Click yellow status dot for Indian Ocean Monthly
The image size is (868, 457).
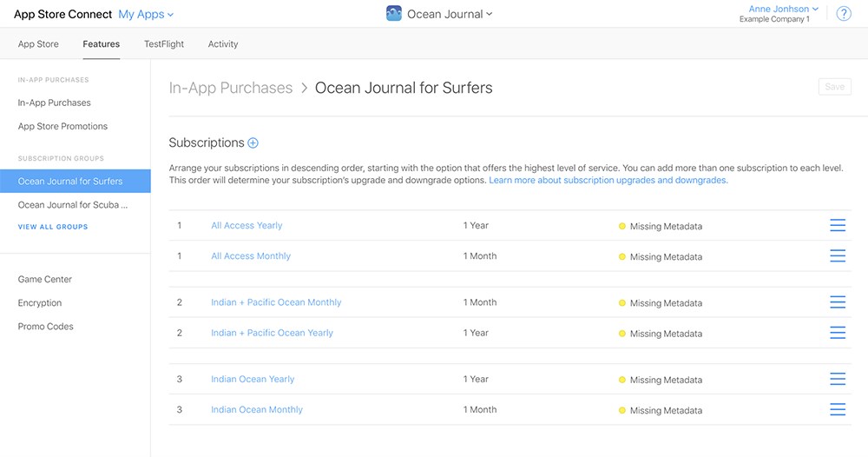(x=622, y=410)
